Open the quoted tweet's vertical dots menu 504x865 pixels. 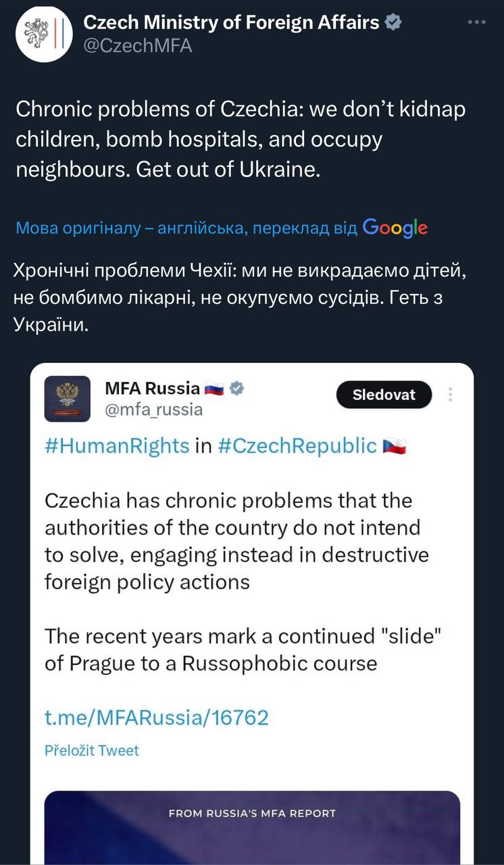click(451, 395)
